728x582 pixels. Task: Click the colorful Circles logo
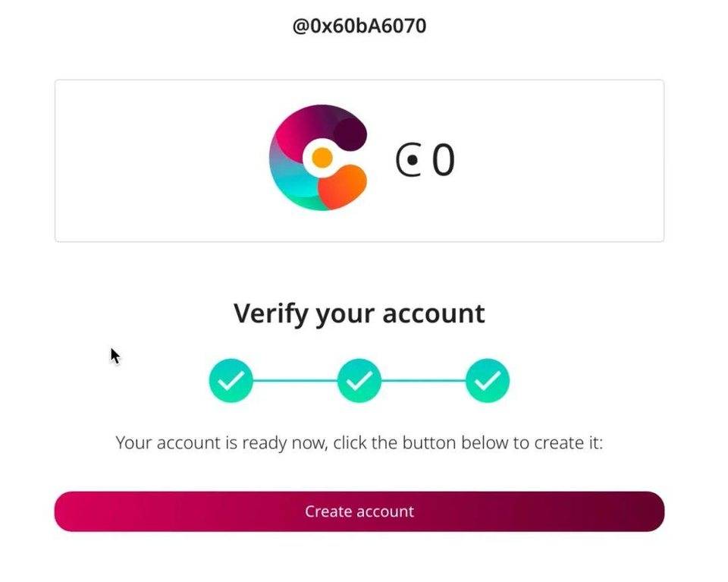(318, 158)
